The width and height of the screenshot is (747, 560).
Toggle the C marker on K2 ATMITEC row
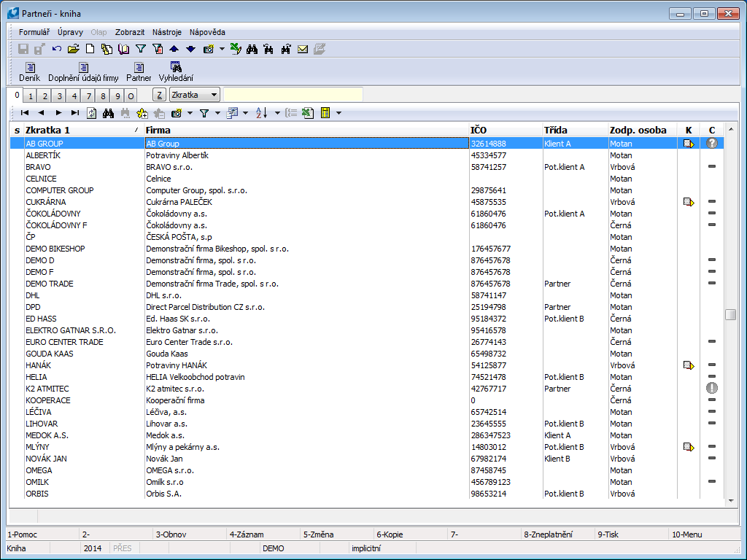click(712, 389)
